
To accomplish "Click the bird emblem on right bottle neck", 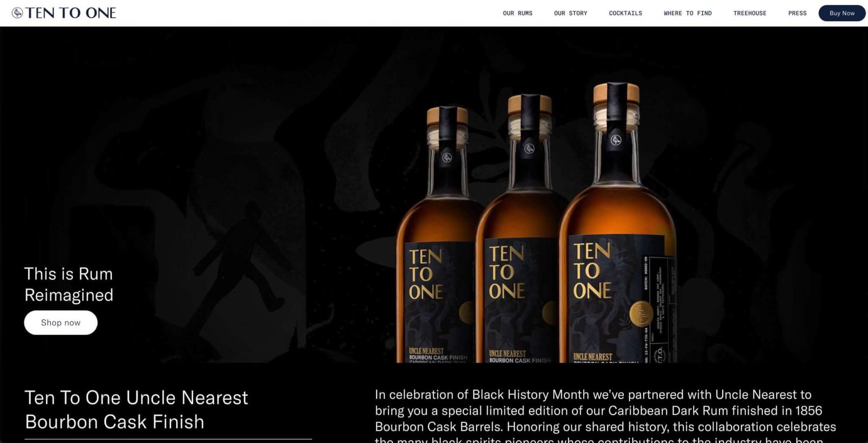I will 616,140.
